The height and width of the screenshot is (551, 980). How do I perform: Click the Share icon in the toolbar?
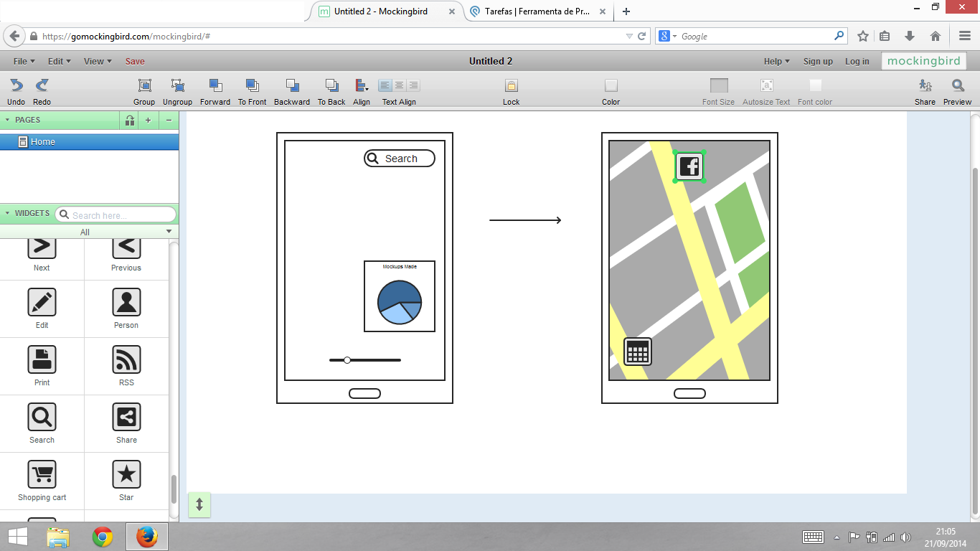pyautogui.click(x=925, y=86)
